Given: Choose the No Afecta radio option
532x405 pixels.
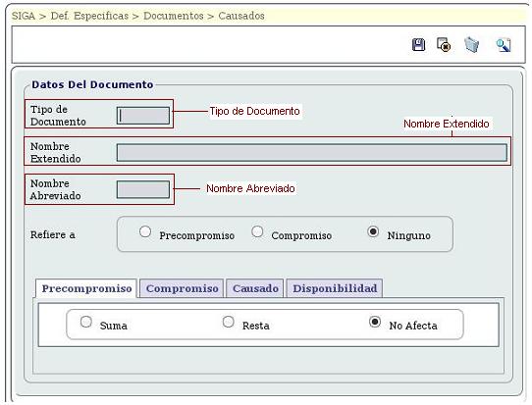Looking at the screenshot, I should point(375,322).
